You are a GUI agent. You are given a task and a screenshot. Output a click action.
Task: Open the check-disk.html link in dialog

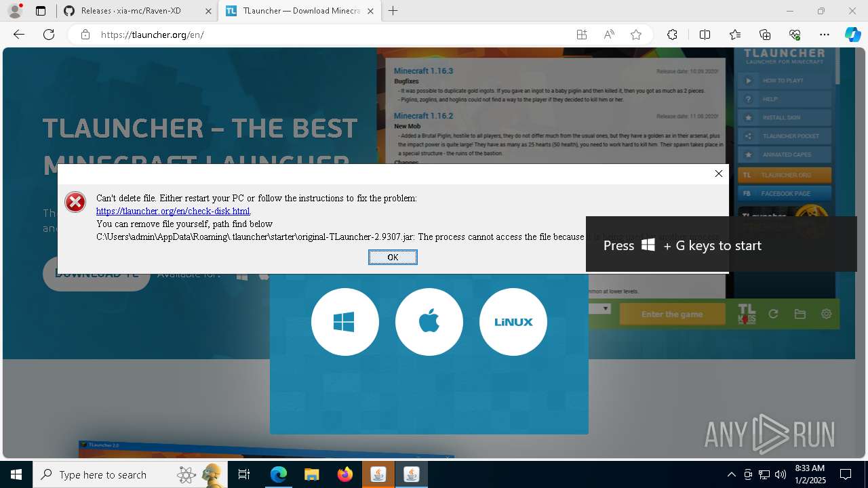[x=173, y=211]
